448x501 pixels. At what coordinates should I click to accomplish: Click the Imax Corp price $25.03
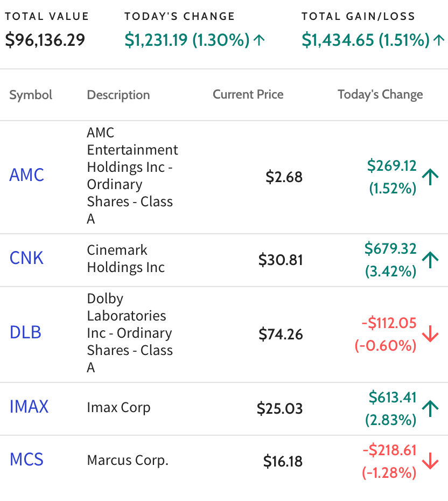coord(279,408)
